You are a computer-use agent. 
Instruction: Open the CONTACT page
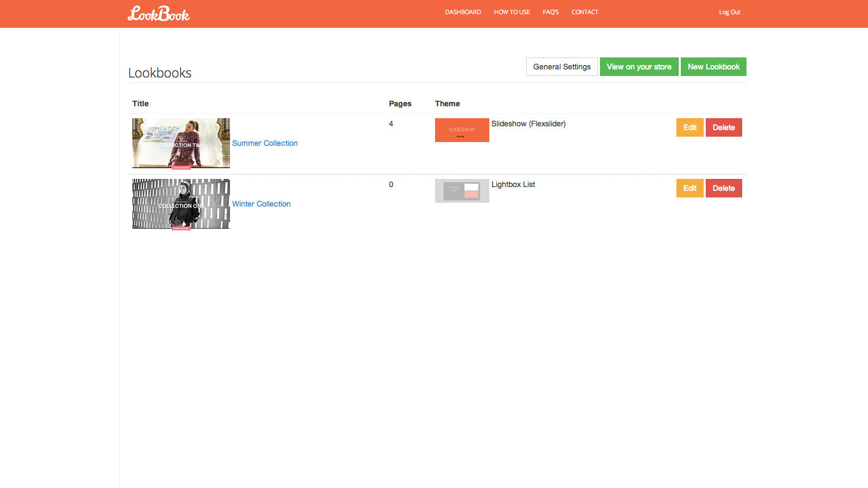coord(584,12)
